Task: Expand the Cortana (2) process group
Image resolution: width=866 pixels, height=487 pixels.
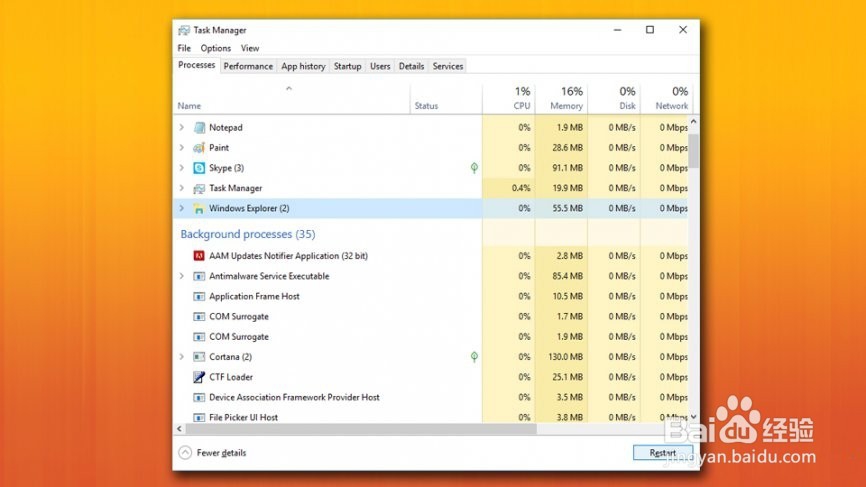Action: tap(182, 357)
